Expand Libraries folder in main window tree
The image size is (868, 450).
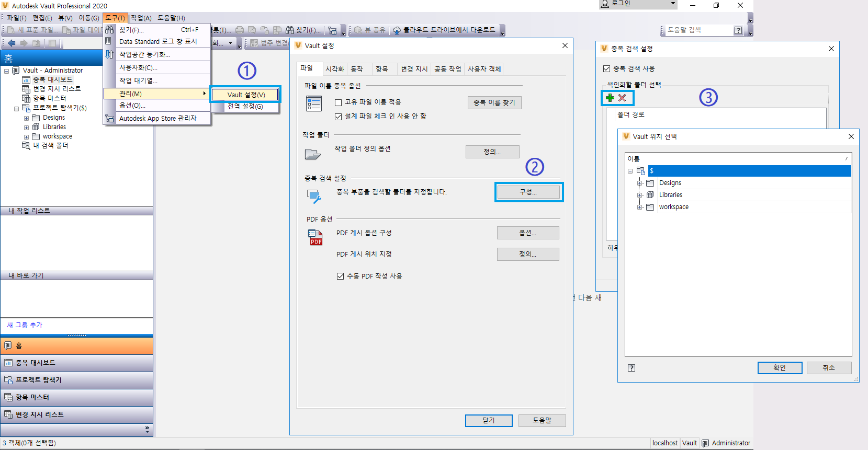click(x=26, y=128)
